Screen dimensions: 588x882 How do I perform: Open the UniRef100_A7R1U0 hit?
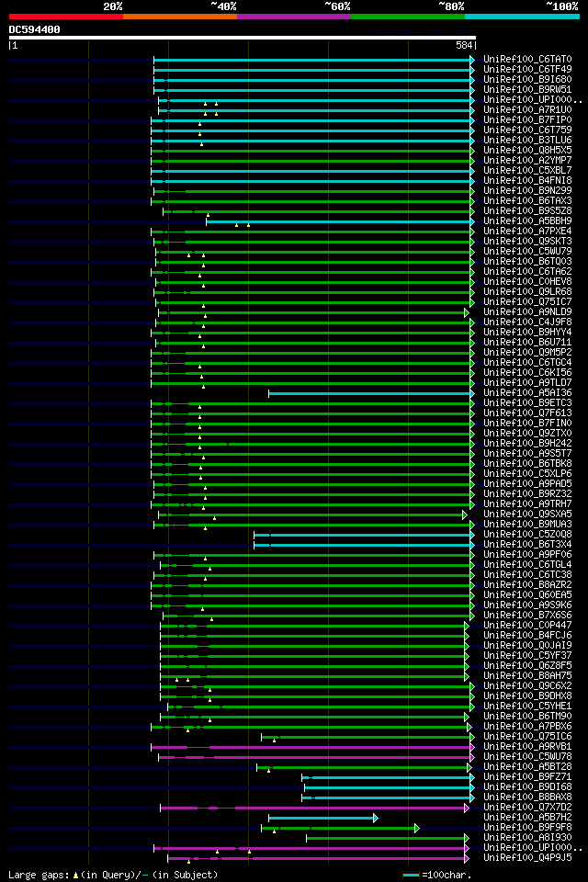click(527, 109)
